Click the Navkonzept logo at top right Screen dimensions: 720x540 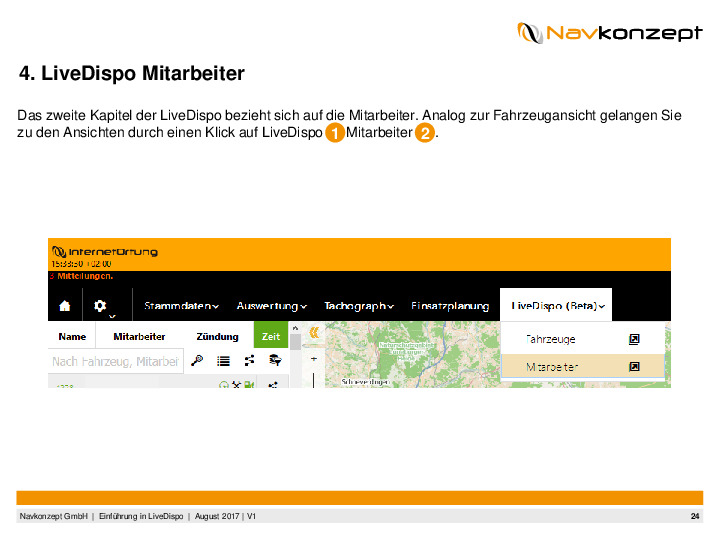[x=609, y=33]
